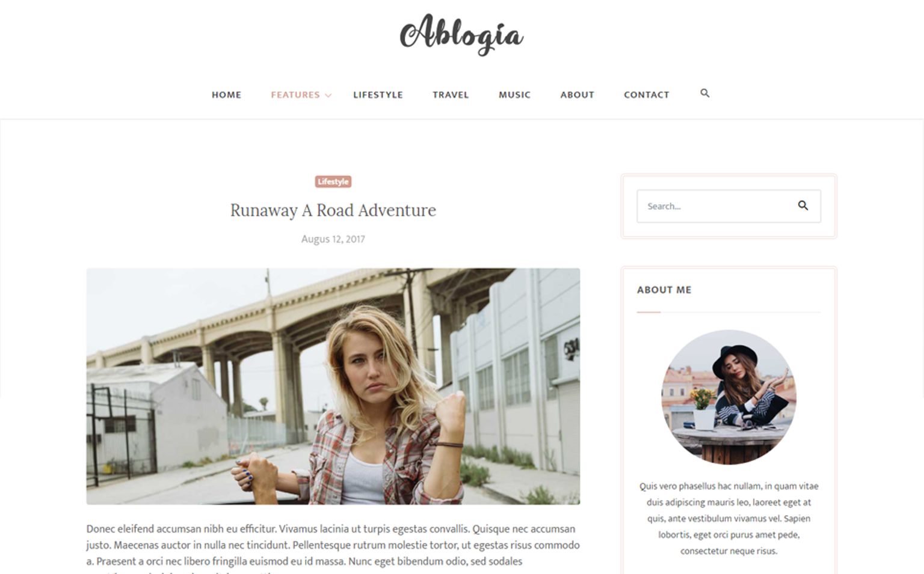Open the featured post photo of woman

click(333, 386)
